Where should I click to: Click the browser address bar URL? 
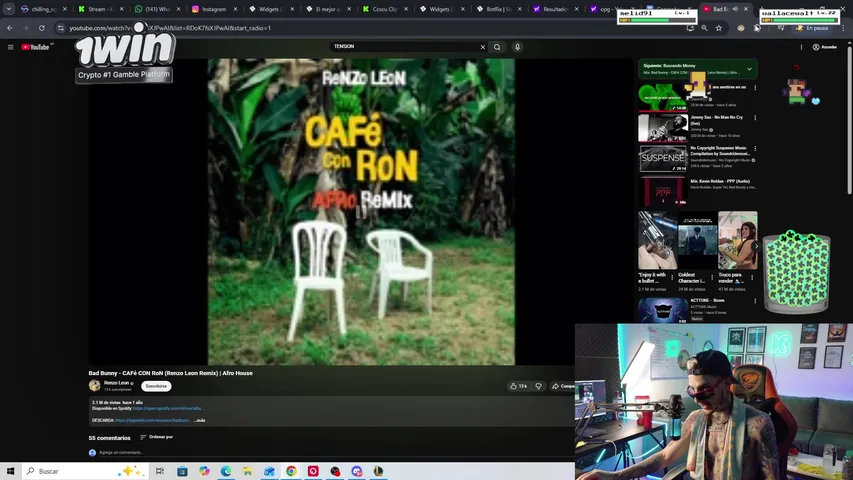pyautogui.click(x=170, y=28)
